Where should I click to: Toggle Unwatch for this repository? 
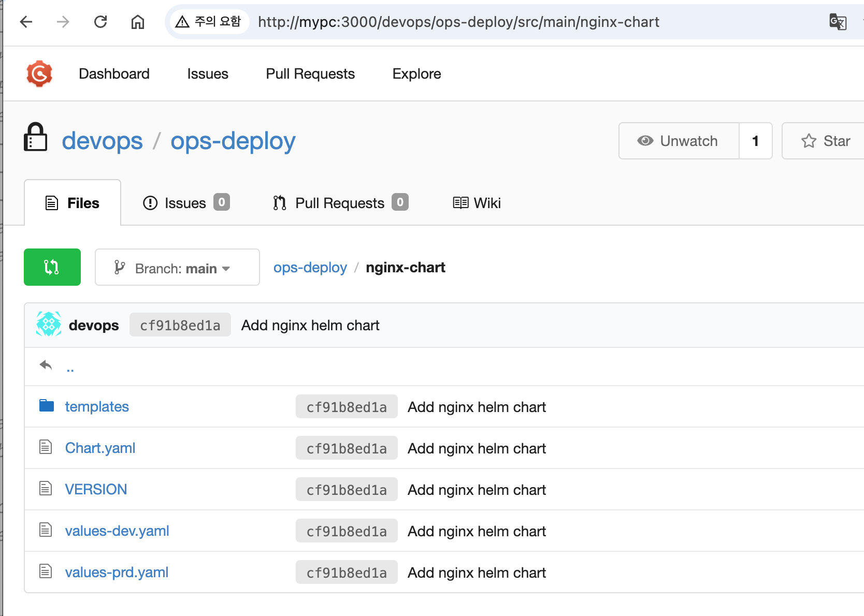pyautogui.click(x=679, y=141)
